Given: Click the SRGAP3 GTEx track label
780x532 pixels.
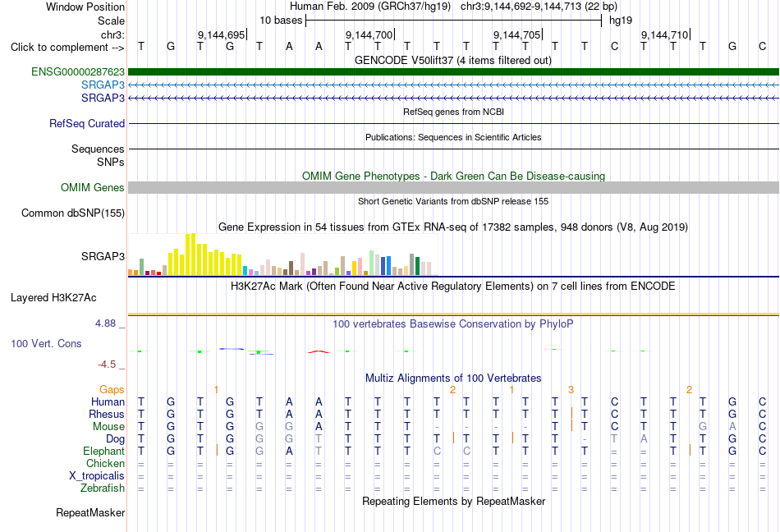Looking at the screenshot, I should [x=103, y=256].
